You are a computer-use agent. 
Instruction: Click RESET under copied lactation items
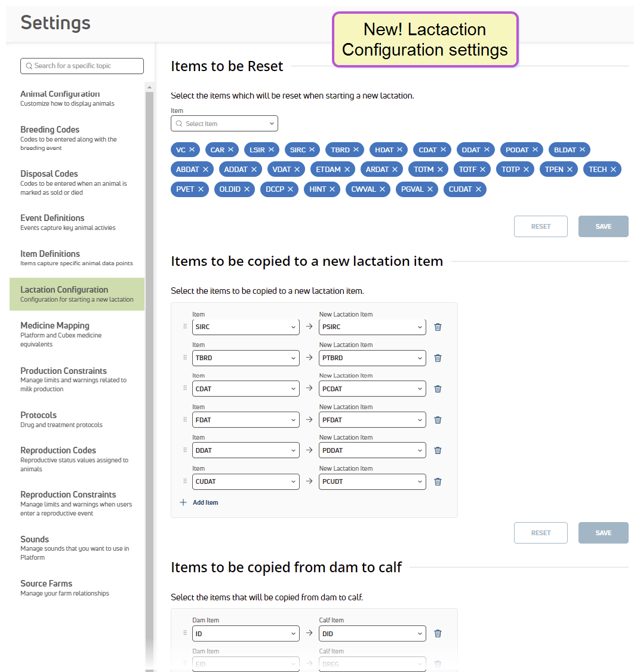point(541,533)
